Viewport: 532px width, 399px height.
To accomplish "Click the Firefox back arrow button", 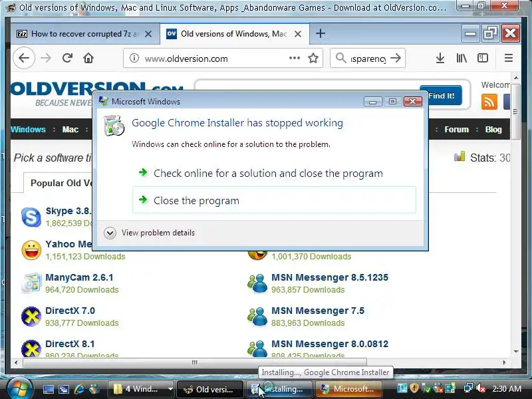I will tap(24, 58).
